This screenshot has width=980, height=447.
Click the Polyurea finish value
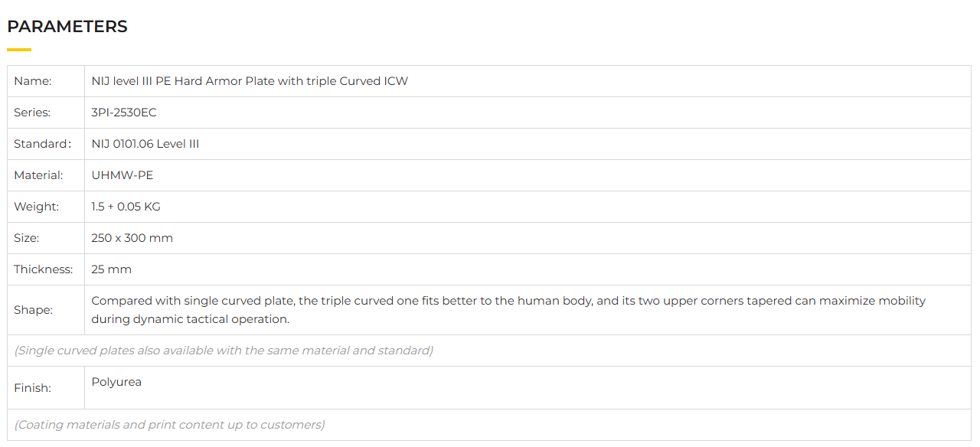[116, 382]
